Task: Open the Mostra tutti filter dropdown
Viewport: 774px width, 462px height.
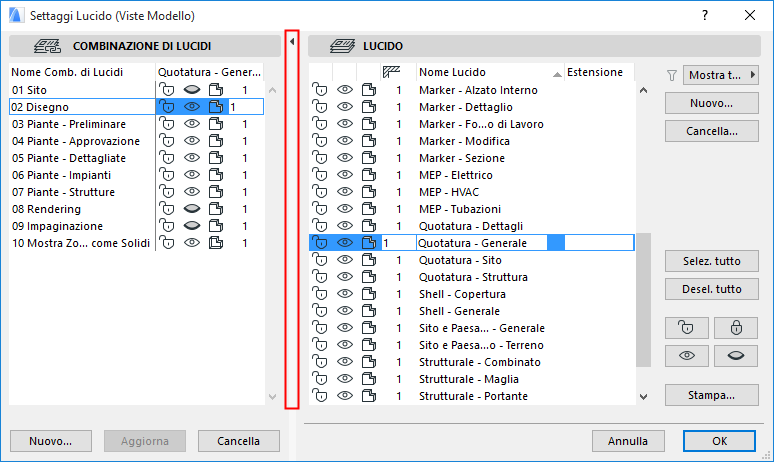Action: (721, 75)
